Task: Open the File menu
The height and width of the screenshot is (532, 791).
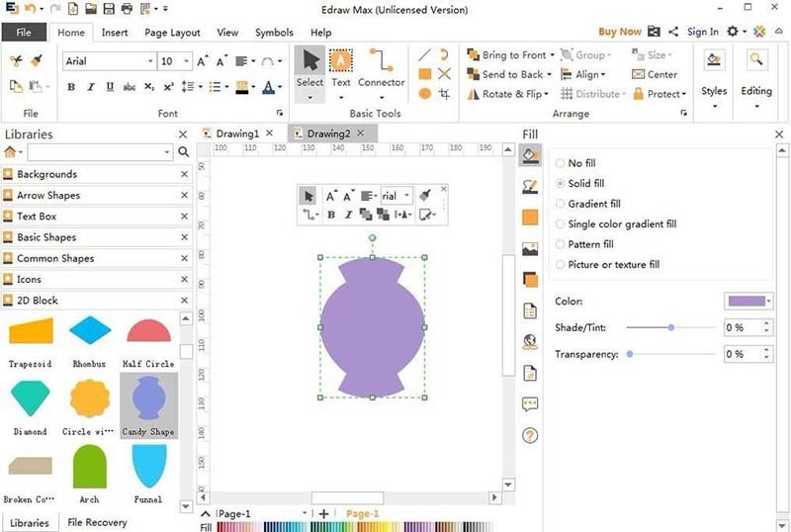Action: click(x=23, y=33)
